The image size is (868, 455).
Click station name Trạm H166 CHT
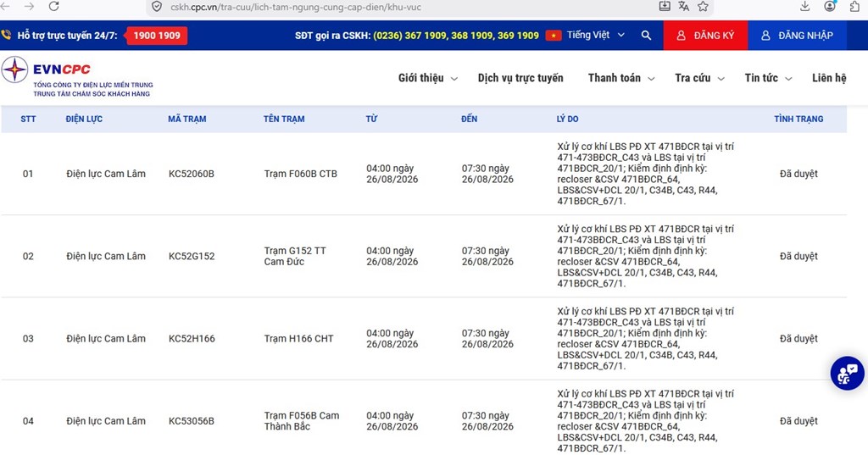point(299,339)
